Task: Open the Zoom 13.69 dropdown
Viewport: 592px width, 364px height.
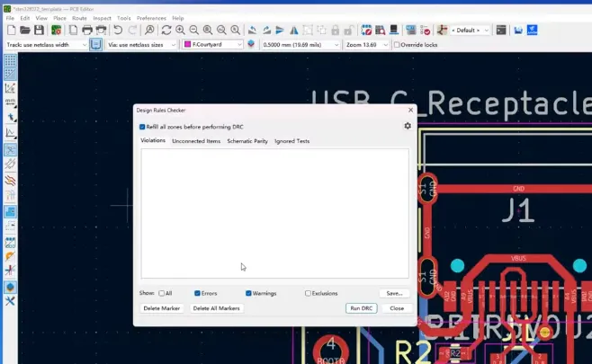Action: (x=366, y=45)
